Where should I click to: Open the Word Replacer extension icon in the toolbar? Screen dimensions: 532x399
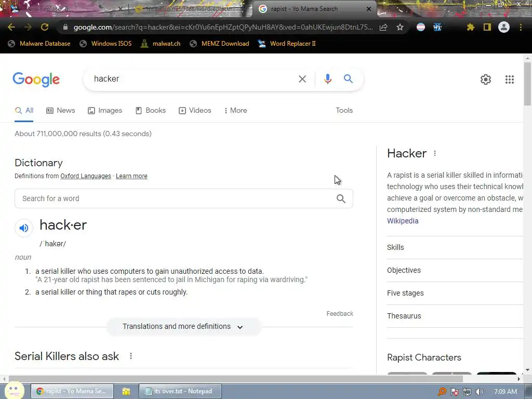(x=437, y=27)
